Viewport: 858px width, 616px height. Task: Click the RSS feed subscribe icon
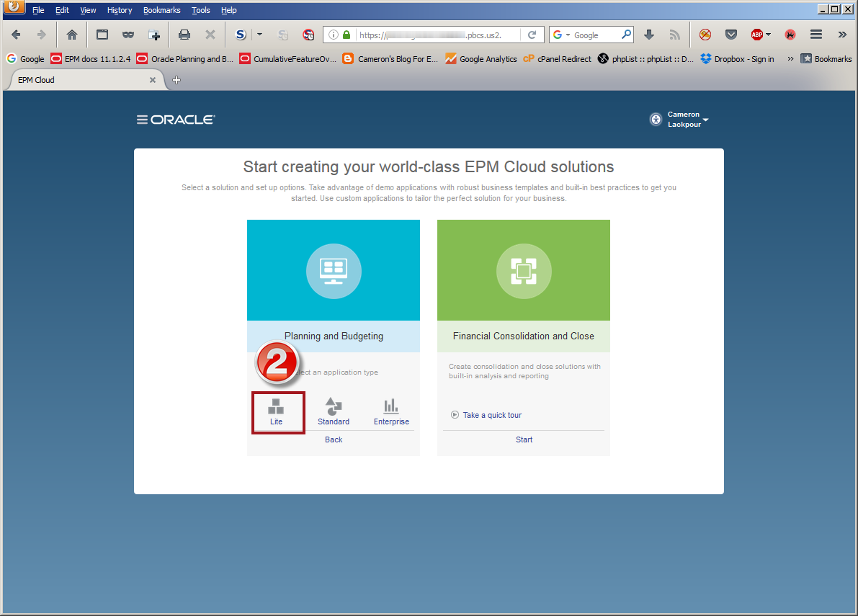pos(675,35)
